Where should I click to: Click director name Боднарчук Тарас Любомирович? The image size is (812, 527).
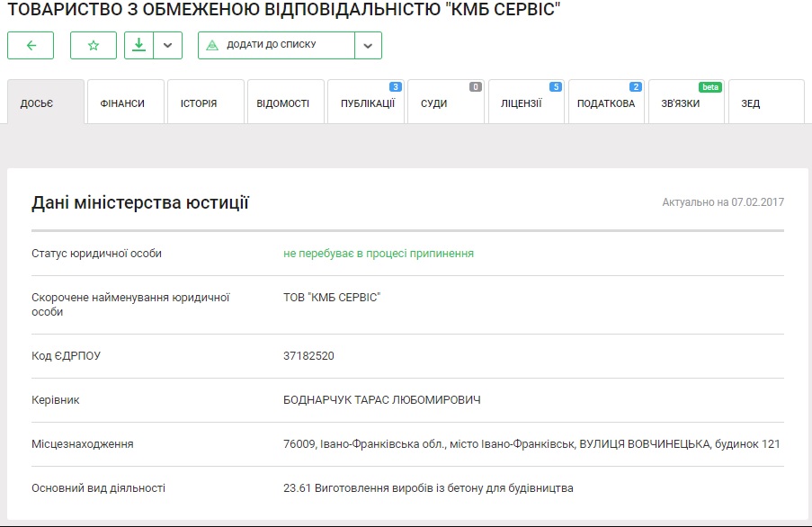click(381, 399)
